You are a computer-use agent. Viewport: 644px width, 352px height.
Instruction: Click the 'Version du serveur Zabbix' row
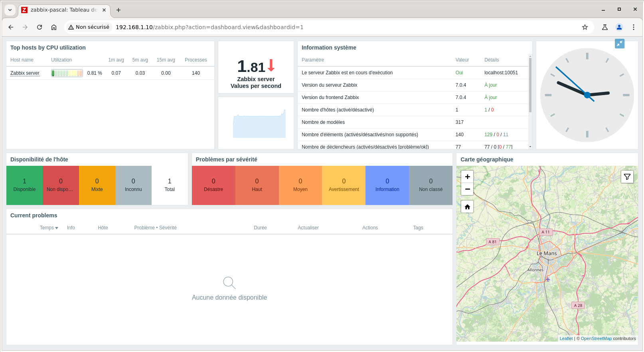coord(413,85)
